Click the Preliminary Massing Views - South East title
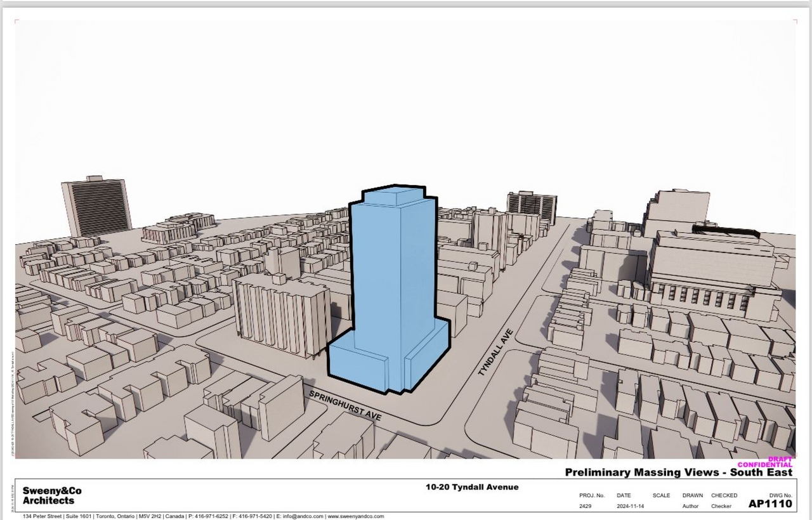Image resolution: width=812 pixels, height=520 pixels. coord(678,472)
